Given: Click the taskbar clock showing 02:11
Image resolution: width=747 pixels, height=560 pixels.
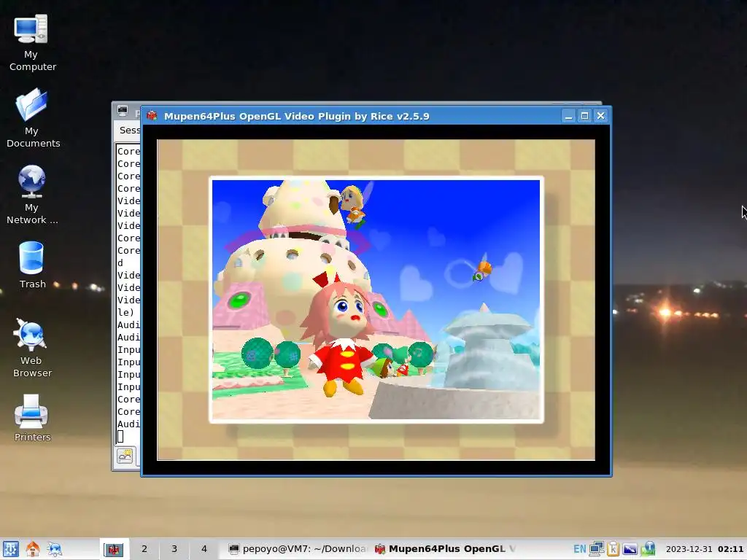Looking at the screenshot, I should (x=731, y=549).
